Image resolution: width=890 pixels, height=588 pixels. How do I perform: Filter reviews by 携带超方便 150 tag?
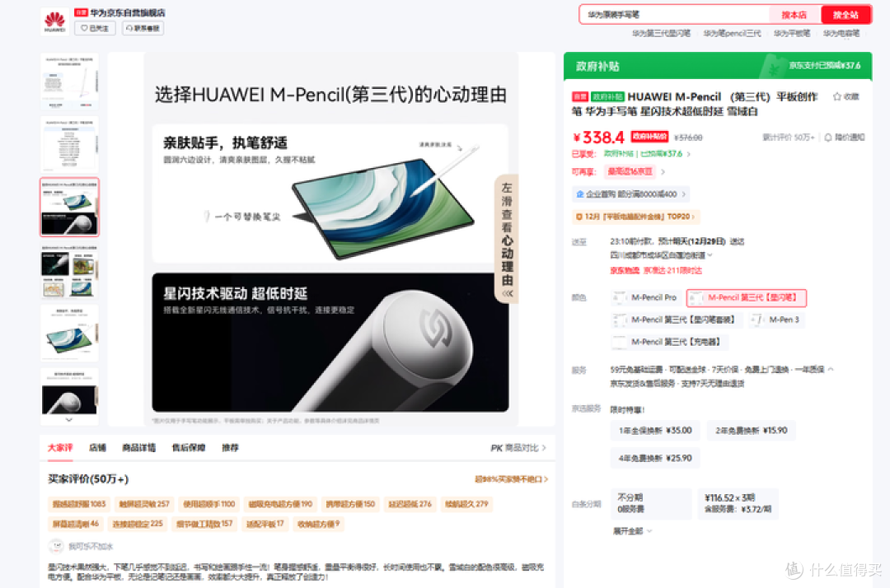tap(350, 504)
